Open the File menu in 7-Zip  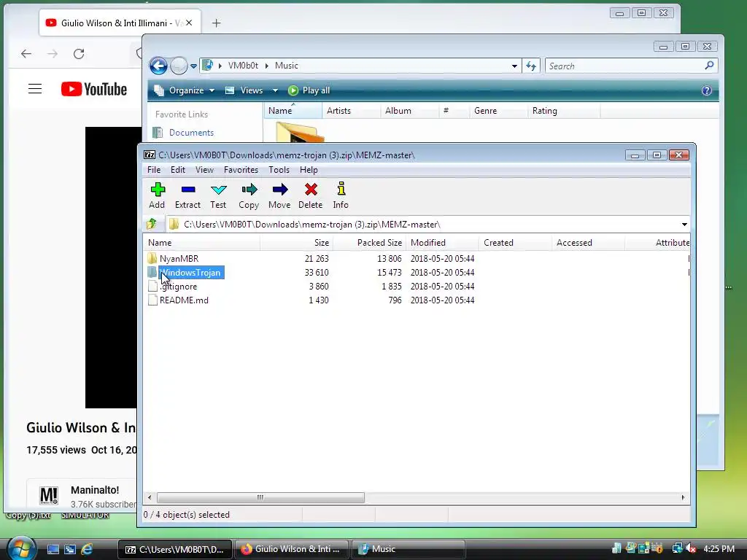pyautogui.click(x=154, y=169)
